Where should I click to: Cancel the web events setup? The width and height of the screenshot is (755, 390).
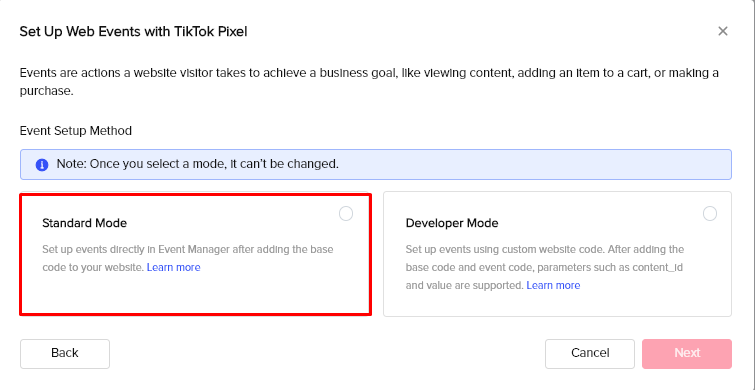point(590,353)
